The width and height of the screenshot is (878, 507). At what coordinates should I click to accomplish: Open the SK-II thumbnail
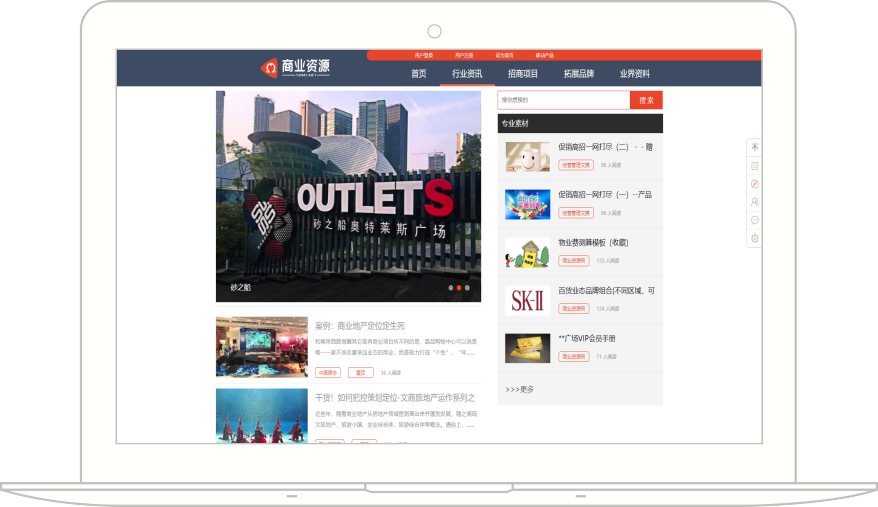[x=527, y=300]
